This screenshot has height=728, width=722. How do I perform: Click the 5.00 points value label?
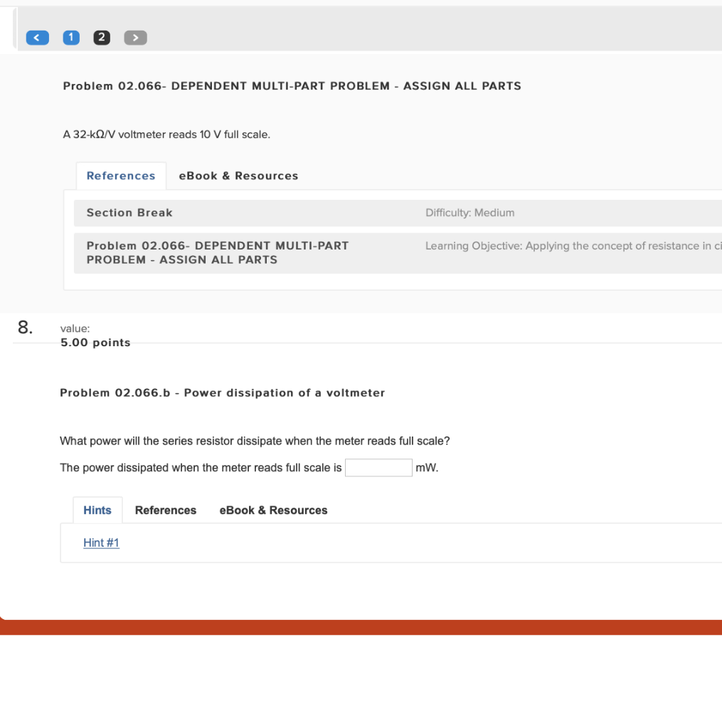click(95, 342)
